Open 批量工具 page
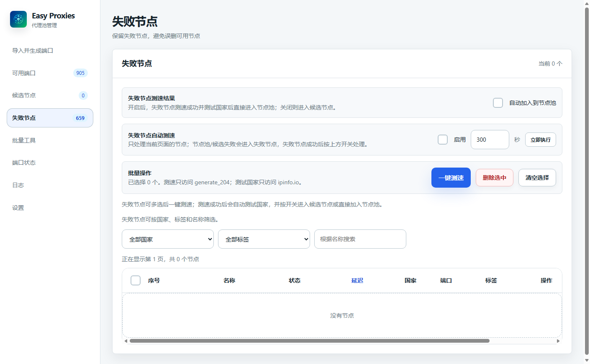Image resolution: width=590 pixels, height=364 pixels. point(50,140)
